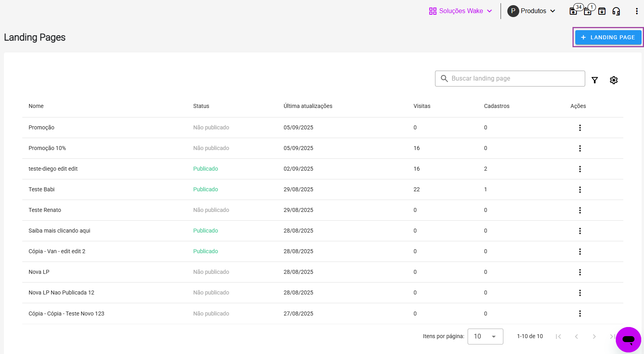
Task: Select the teste-diego edit edit row
Action: [53, 169]
